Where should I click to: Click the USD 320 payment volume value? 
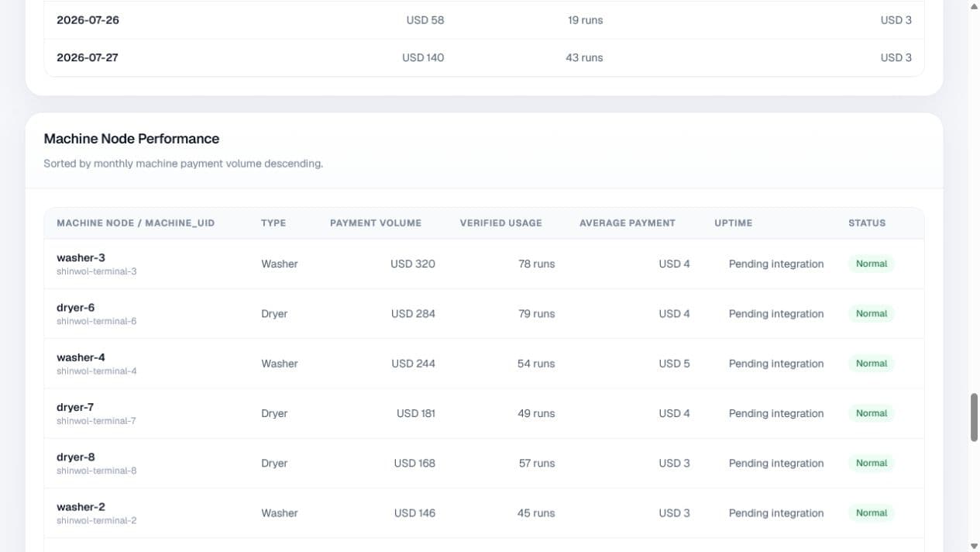[413, 264]
